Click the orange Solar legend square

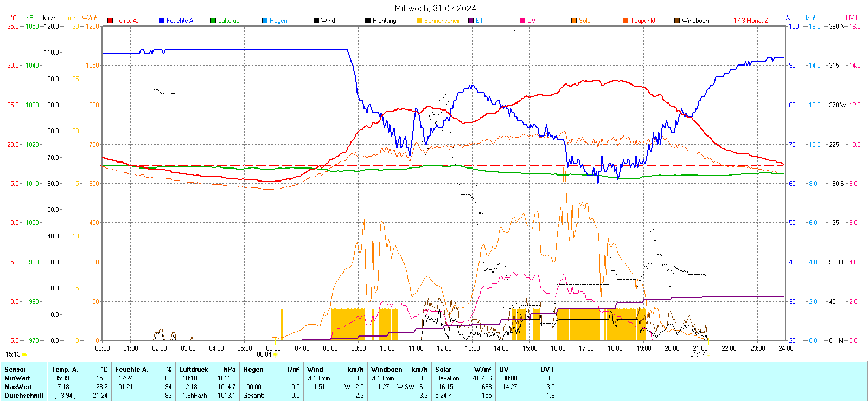click(574, 21)
